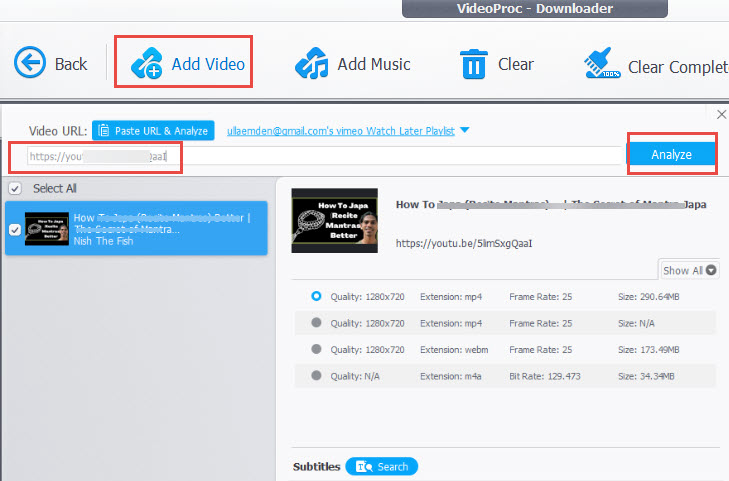Select the webm 173.49MB format option
Image resolution: width=729 pixels, height=481 pixels.
click(316, 349)
